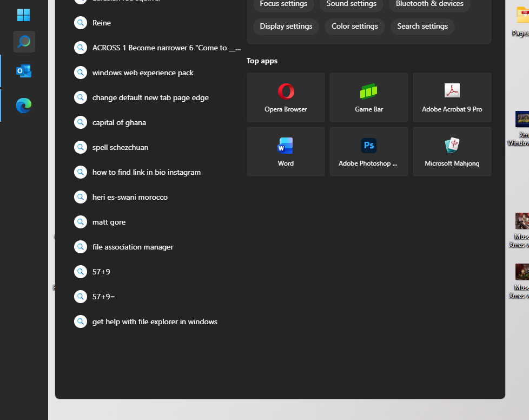Click the Search icon in the taskbar

pos(24,42)
